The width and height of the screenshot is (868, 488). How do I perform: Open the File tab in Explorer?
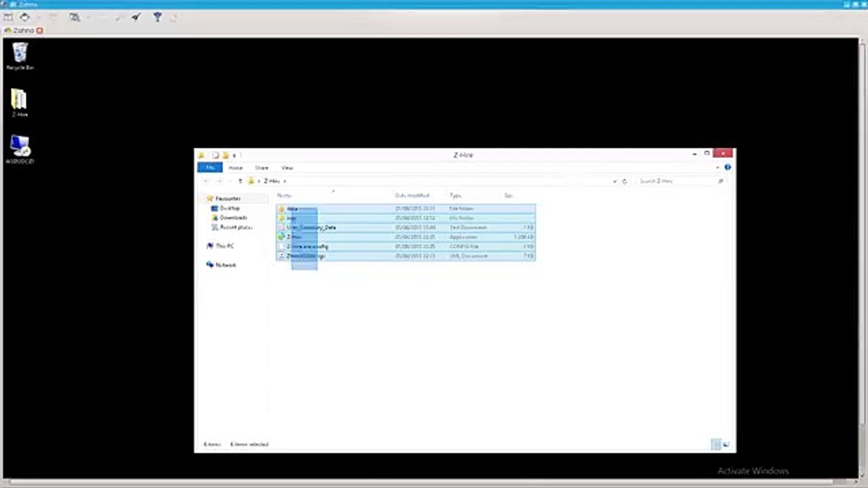tap(210, 167)
